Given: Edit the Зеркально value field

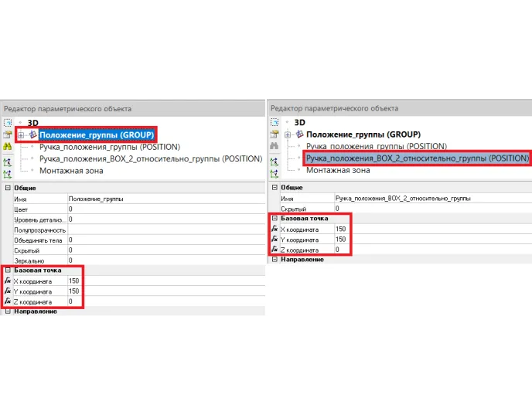Looking at the screenshot, I should (x=166, y=260).
